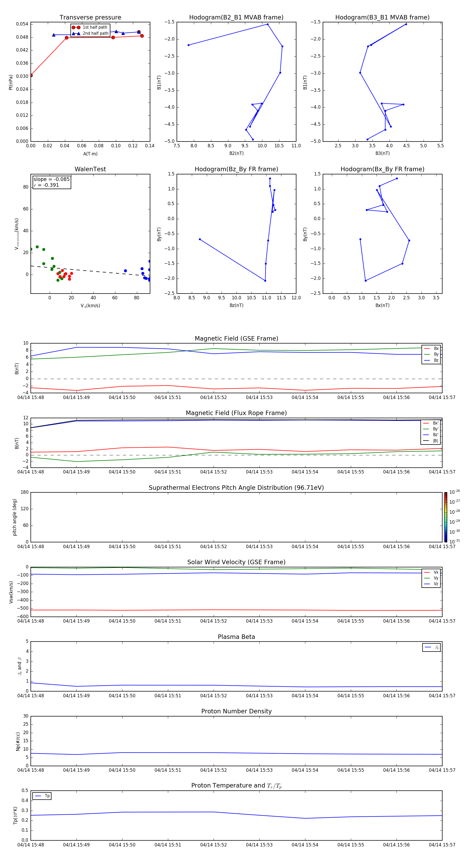Click the βp legend in Plasma Beta panel

click(431, 647)
